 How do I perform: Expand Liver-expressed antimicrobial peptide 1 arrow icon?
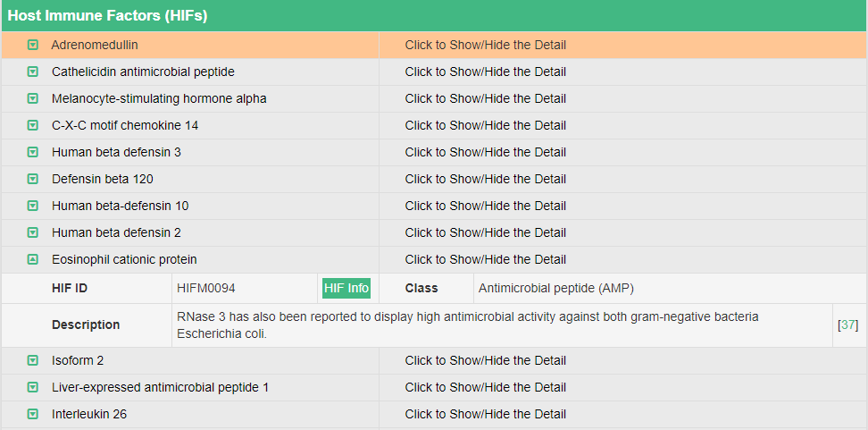[33, 387]
